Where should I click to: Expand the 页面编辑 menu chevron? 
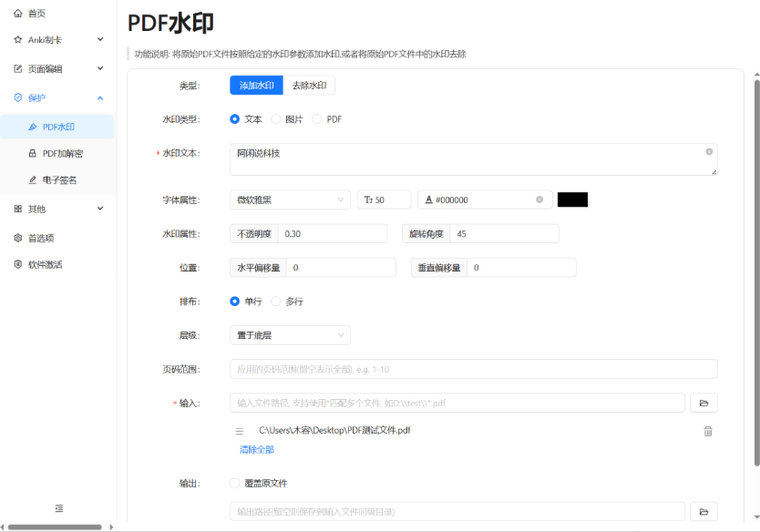pos(100,68)
